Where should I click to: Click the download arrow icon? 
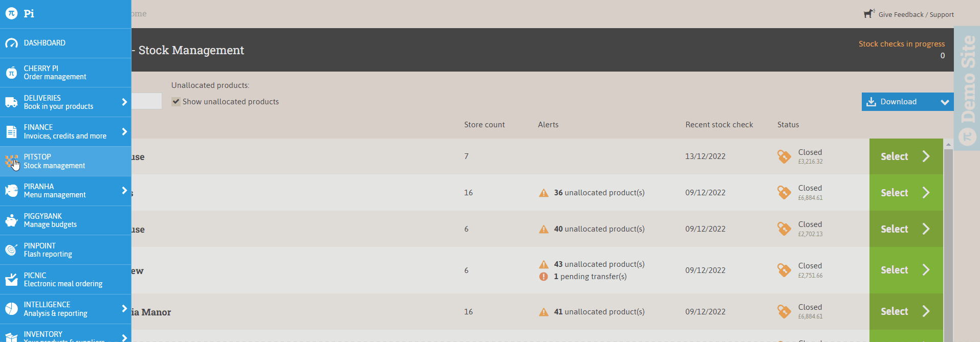(x=871, y=102)
